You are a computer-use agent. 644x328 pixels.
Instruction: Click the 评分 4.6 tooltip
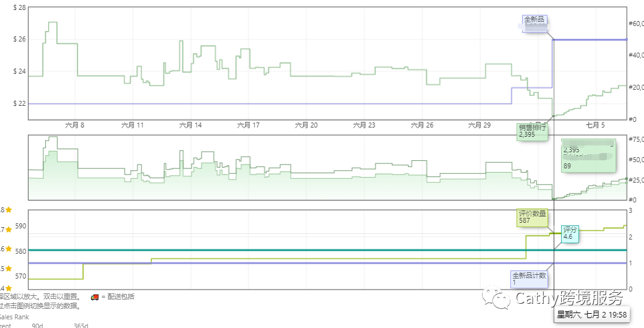[x=570, y=233]
